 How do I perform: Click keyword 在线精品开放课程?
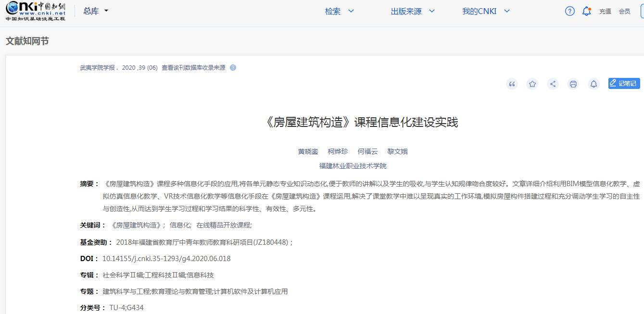(223, 225)
